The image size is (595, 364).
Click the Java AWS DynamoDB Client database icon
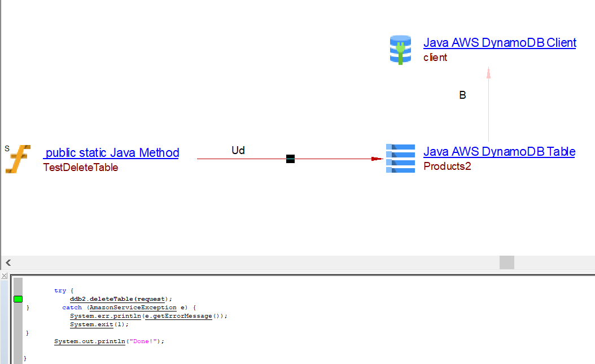[x=400, y=49]
